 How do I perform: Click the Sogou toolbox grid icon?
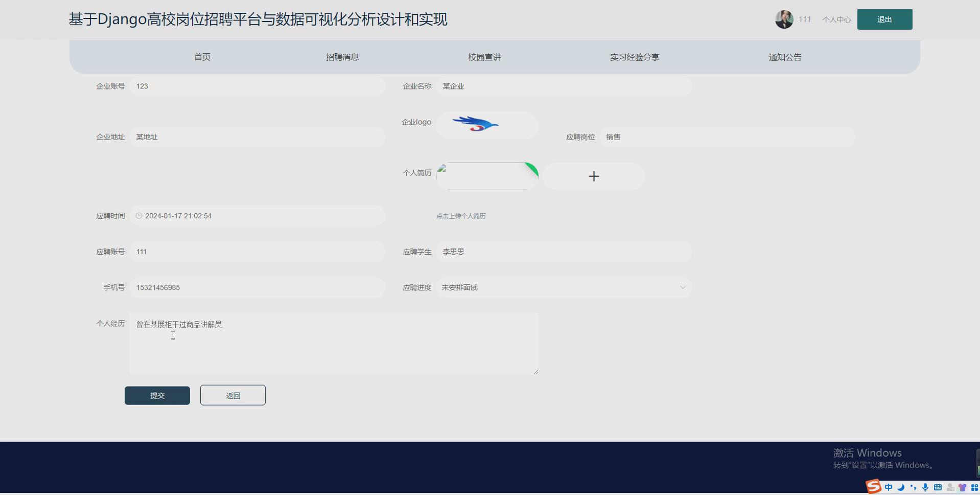[975, 487]
